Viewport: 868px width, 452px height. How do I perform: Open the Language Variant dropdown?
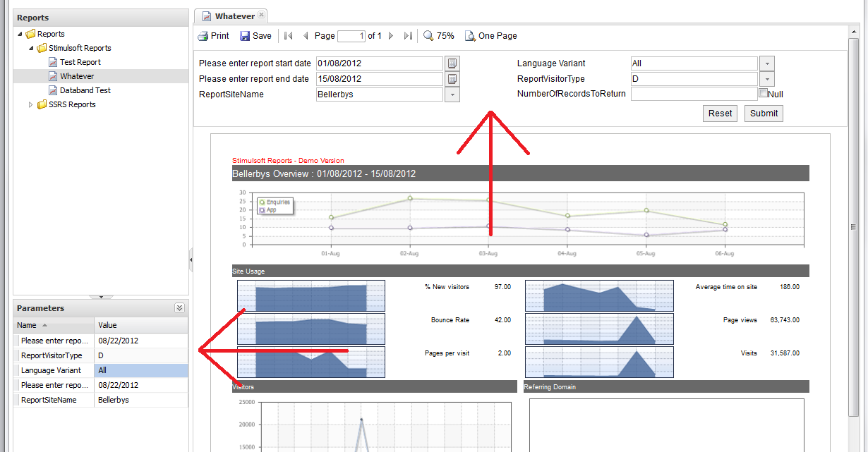coord(767,63)
